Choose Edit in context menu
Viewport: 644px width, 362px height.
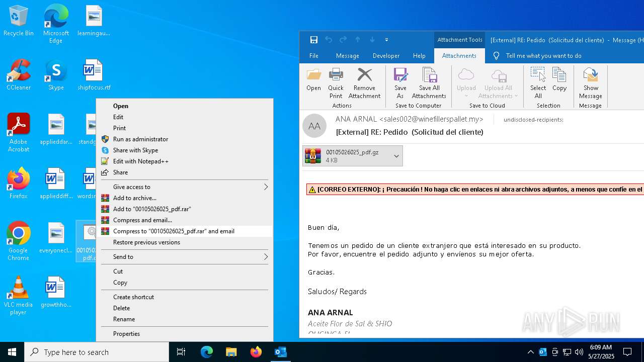[185, 117]
